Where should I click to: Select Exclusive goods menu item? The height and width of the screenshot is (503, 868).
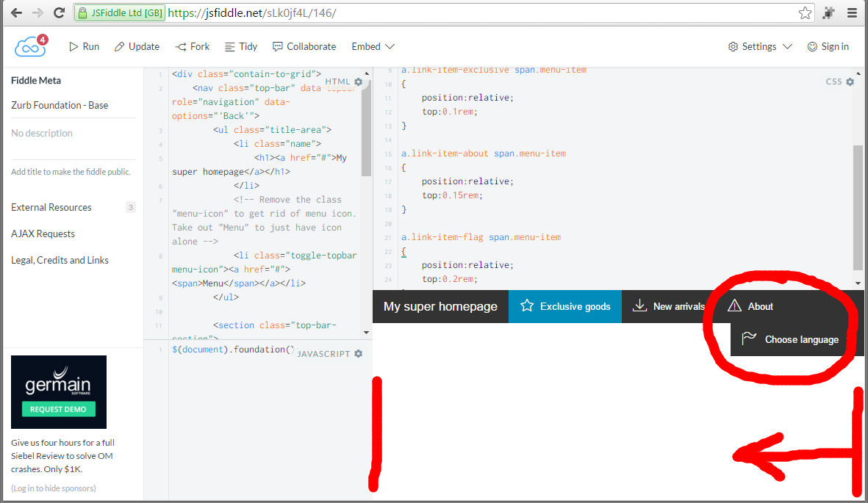(565, 306)
